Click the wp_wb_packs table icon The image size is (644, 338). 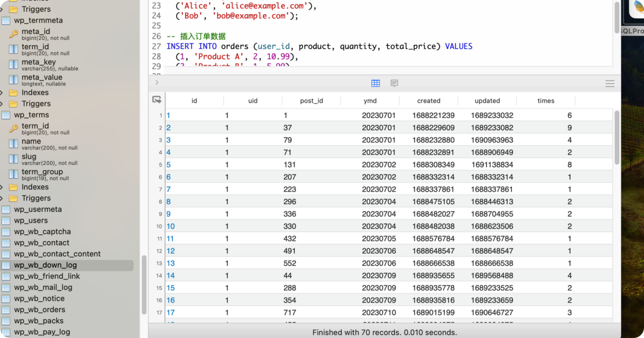pyautogui.click(x=6, y=321)
